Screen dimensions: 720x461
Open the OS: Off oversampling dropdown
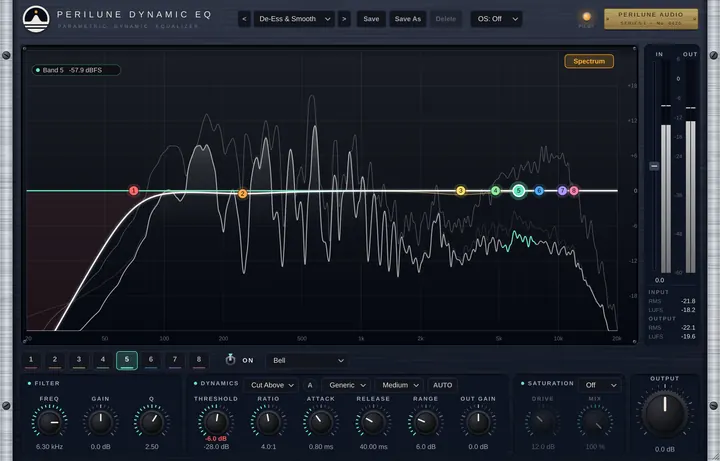tap(497, 19)
